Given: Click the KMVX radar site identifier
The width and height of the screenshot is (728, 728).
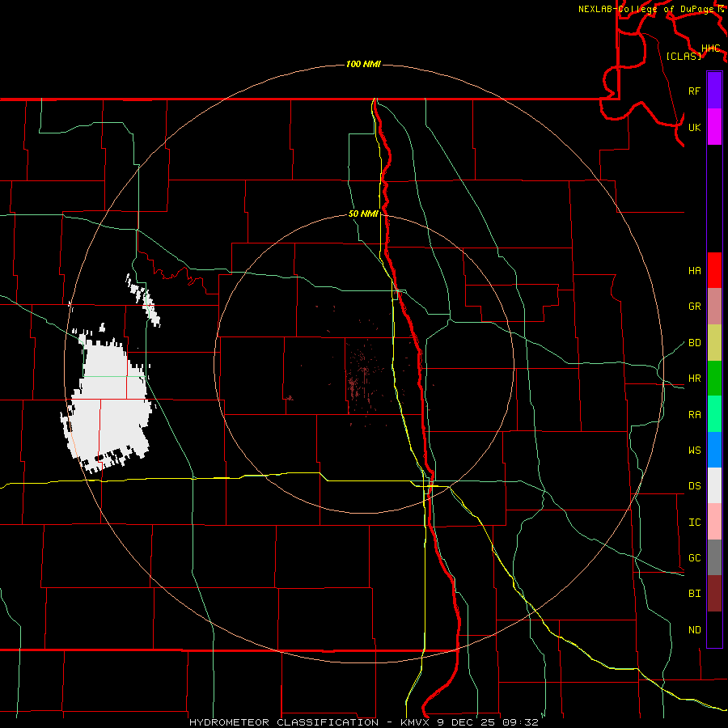Looking at the screenshot, I should click(x=416, y=722).
